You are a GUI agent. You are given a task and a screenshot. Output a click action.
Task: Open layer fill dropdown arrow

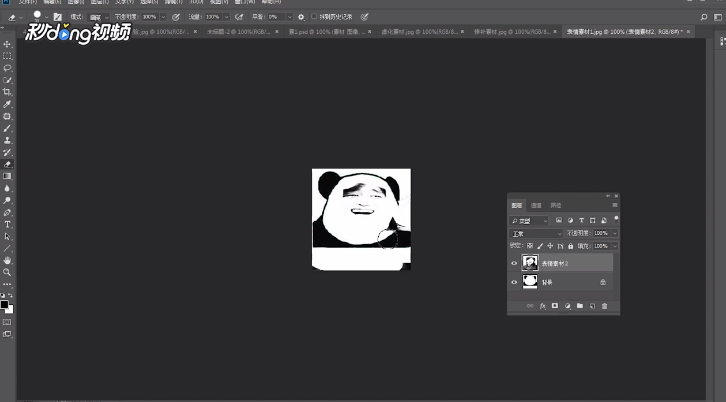[x=615, y=246]
